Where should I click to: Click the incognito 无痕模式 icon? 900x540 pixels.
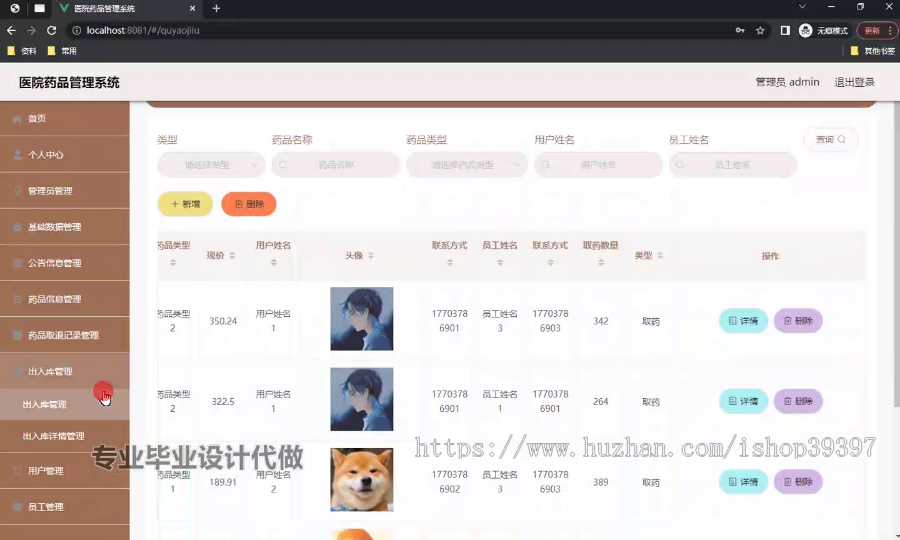(x=805, y=30)
